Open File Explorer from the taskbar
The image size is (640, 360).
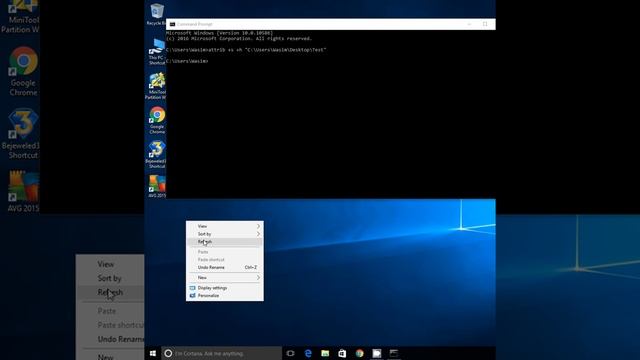[325, 353]
